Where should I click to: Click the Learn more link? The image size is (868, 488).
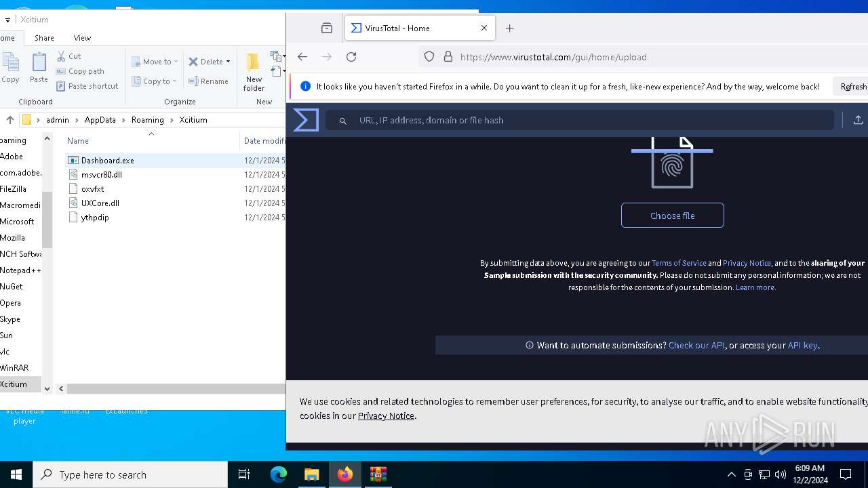(x=755, y=287)
